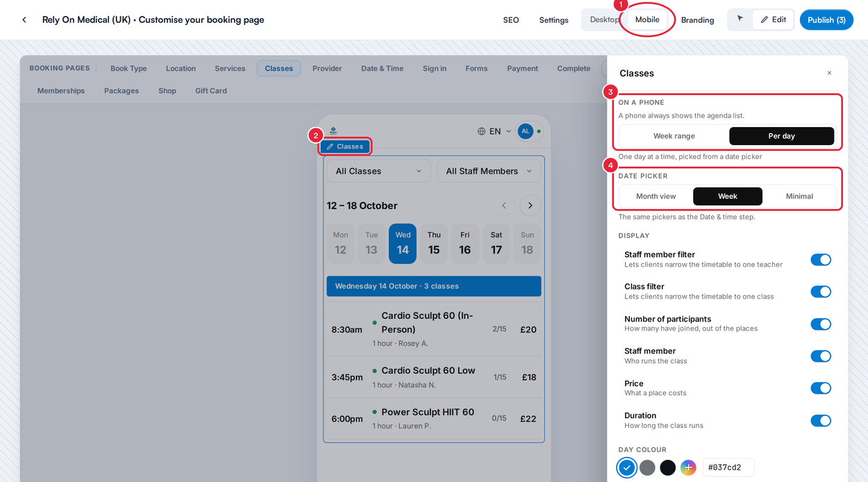Viewport: 868px width, 482px height.
Task: Select the blue day colour swatch
Action: [627, 467]
